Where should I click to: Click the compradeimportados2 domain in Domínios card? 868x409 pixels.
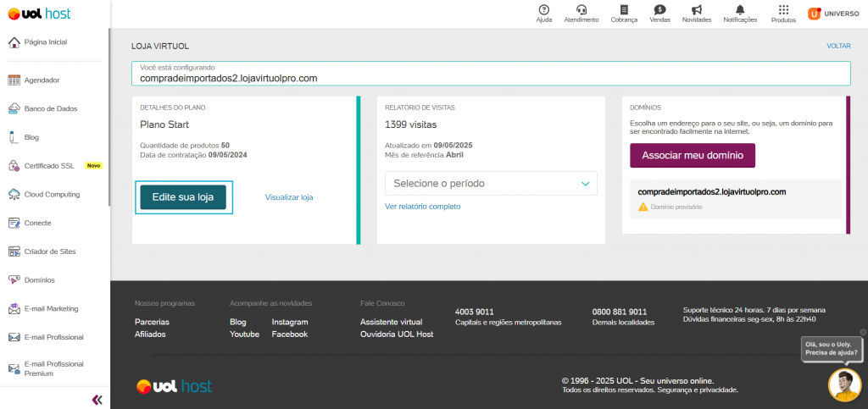click(x=712, y=192)
